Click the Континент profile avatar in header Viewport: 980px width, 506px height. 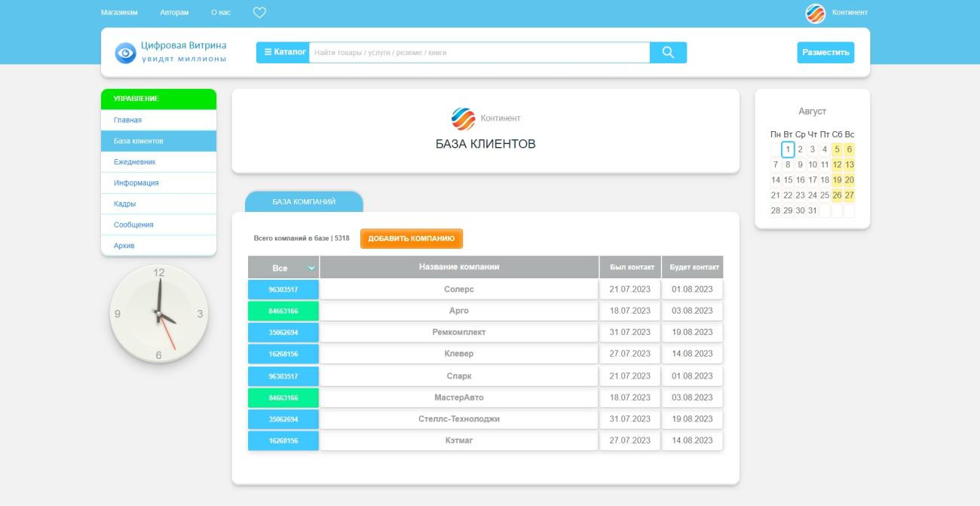click(816, 13)
